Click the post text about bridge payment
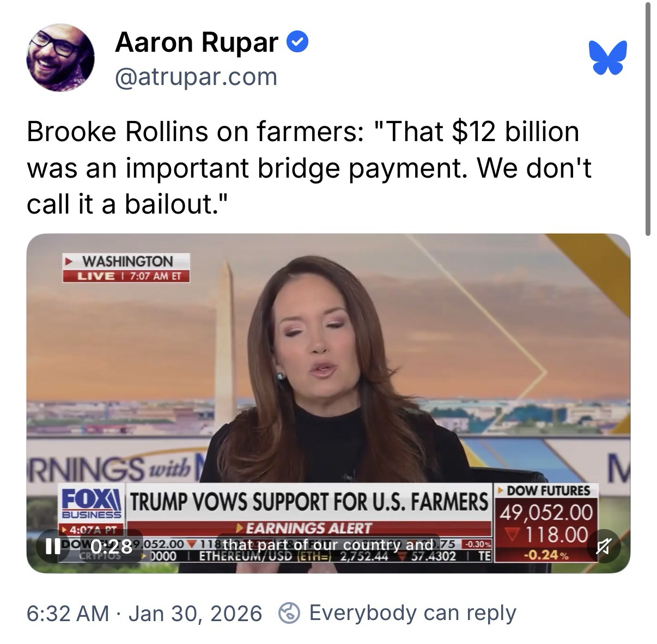This screenshot has width=657, height=644. coord(309,168)
